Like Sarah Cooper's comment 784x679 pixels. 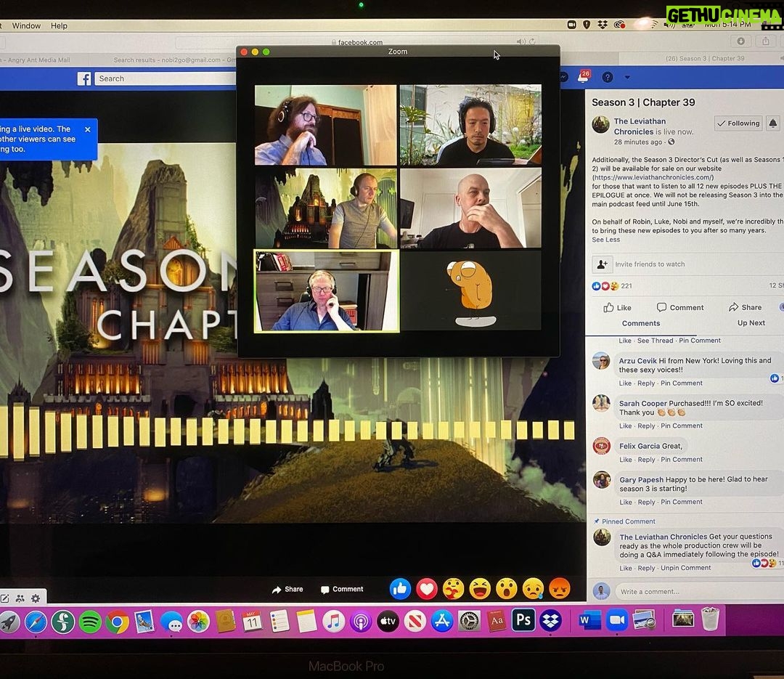(x=625, y=426)
